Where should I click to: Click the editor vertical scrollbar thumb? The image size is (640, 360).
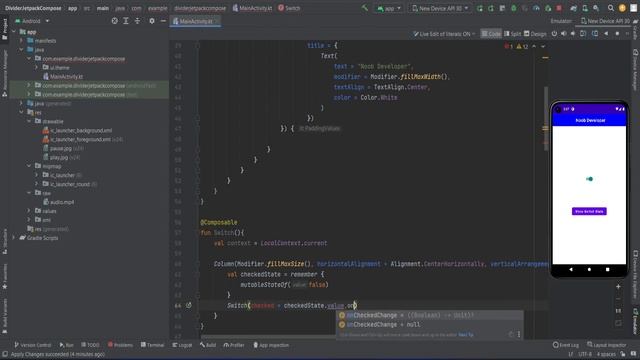coord(545,118)
